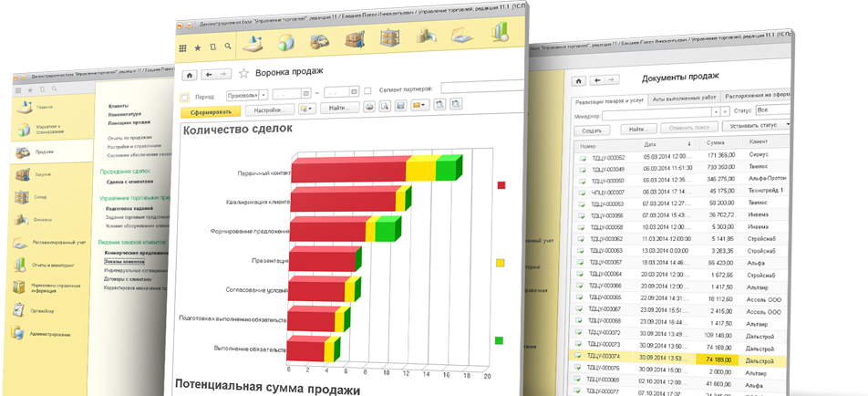Click the save report diskette icon
The width and height of the screenshot is (868, 396).
399,107
